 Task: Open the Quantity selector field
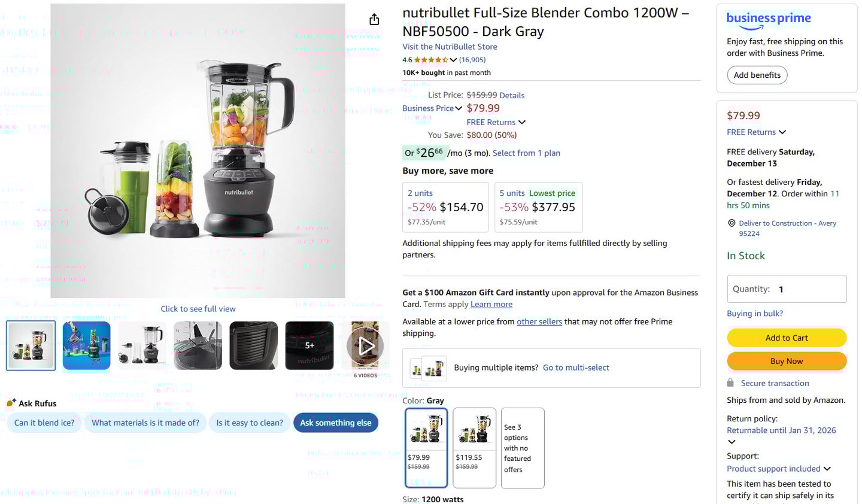(787, 289)
